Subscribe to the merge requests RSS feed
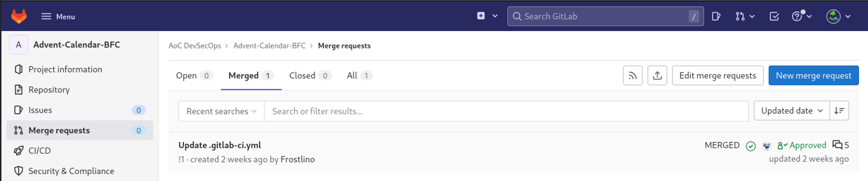The width and height of the screenshot is (868, 181). coord(633,75)
